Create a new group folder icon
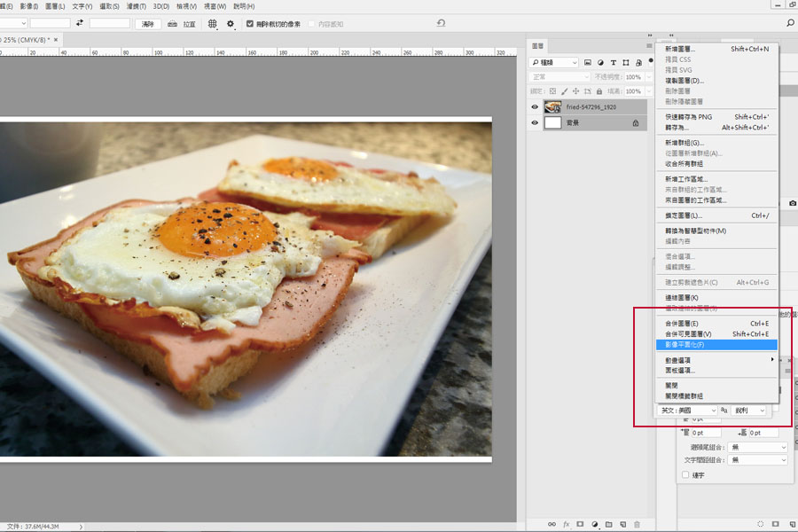The height and width of the screenshot is (532, 798). [608, 524]
